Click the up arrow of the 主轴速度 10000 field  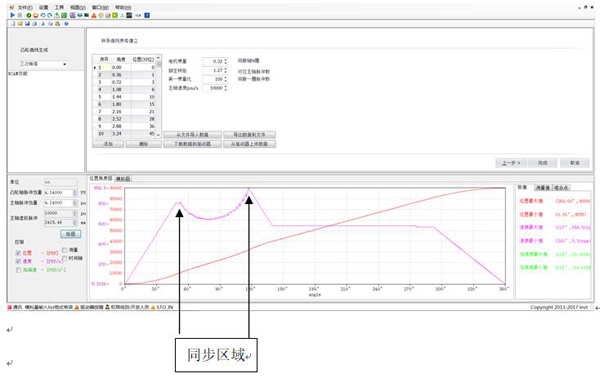[226, 86]
